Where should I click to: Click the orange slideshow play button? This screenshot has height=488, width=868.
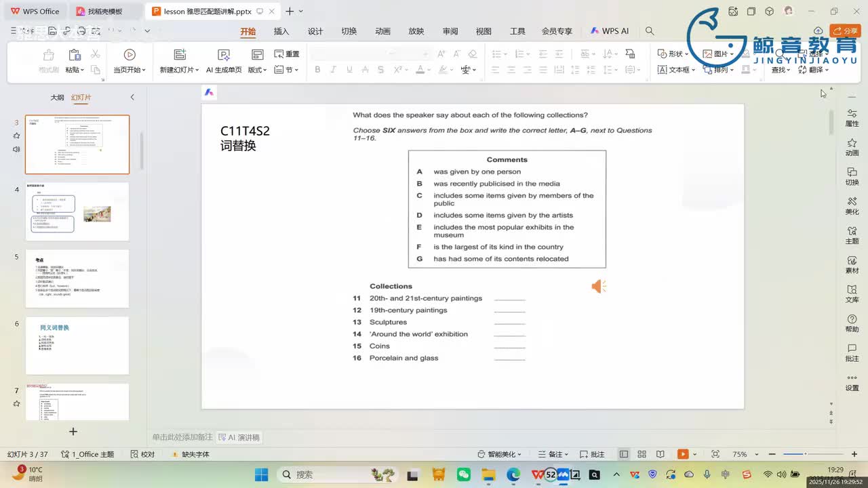tap(683, 454)
